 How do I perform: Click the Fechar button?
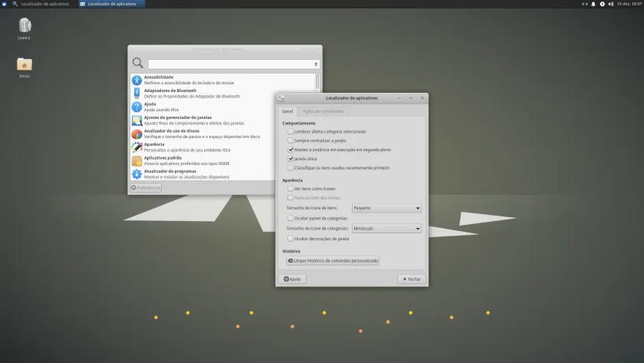pos(412,279)
